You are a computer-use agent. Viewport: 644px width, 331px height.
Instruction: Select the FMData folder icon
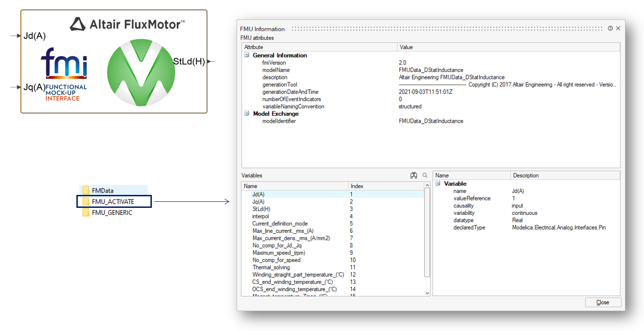coord(86,190)
